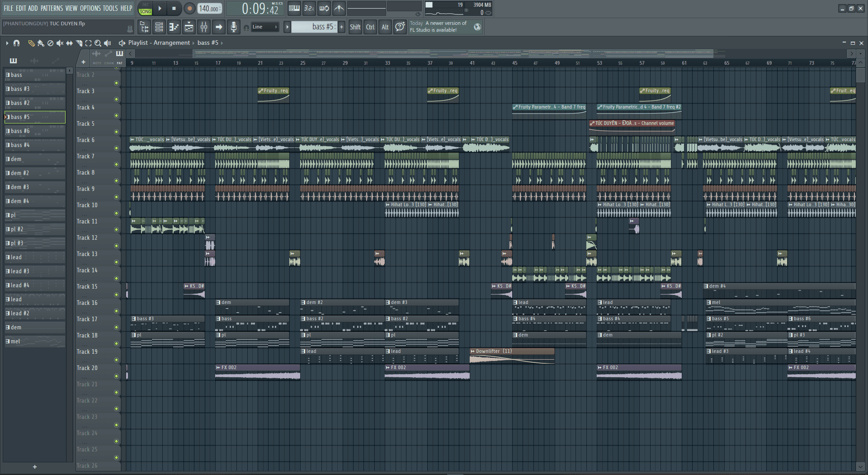
Task: Open pattern selector arrow left of bass #5
Action: 287,27
